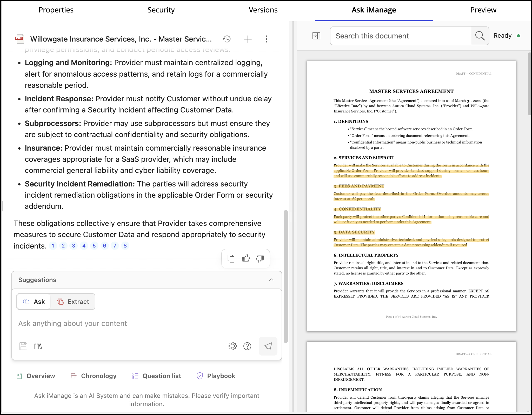Click the PDF file icon beside the document title

point(19,38)
